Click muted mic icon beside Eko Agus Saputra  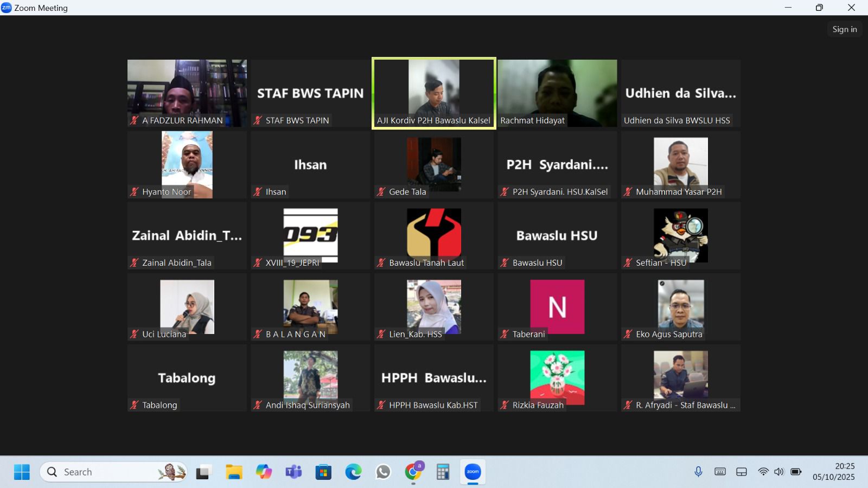coord(628,334)
